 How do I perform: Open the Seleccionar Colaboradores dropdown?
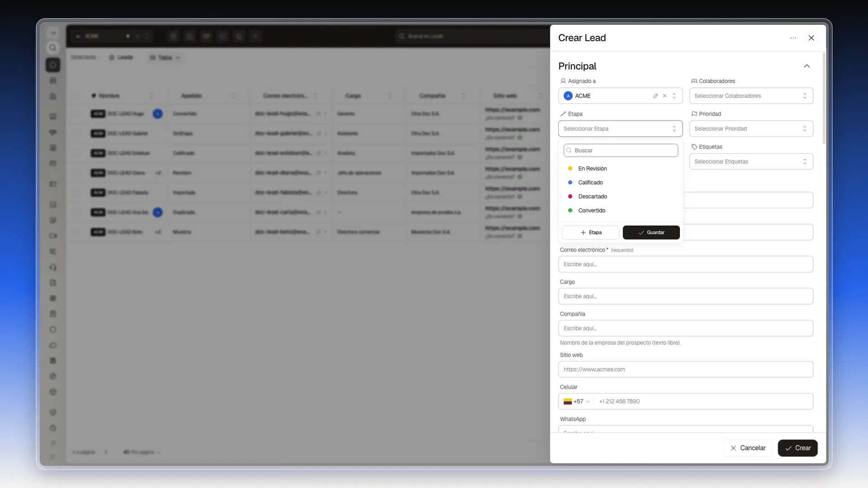point(751,96)
